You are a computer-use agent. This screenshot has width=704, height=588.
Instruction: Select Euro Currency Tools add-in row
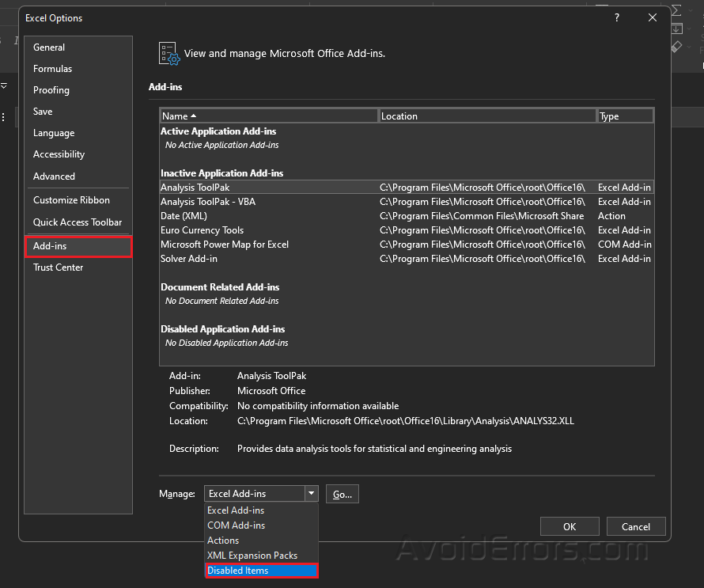(x=202, y=230)
